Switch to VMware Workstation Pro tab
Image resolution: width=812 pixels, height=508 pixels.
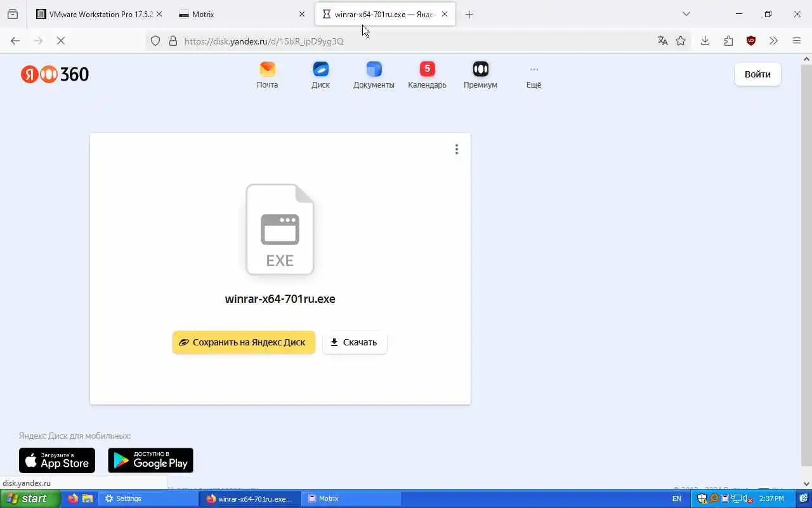(94, 14)
